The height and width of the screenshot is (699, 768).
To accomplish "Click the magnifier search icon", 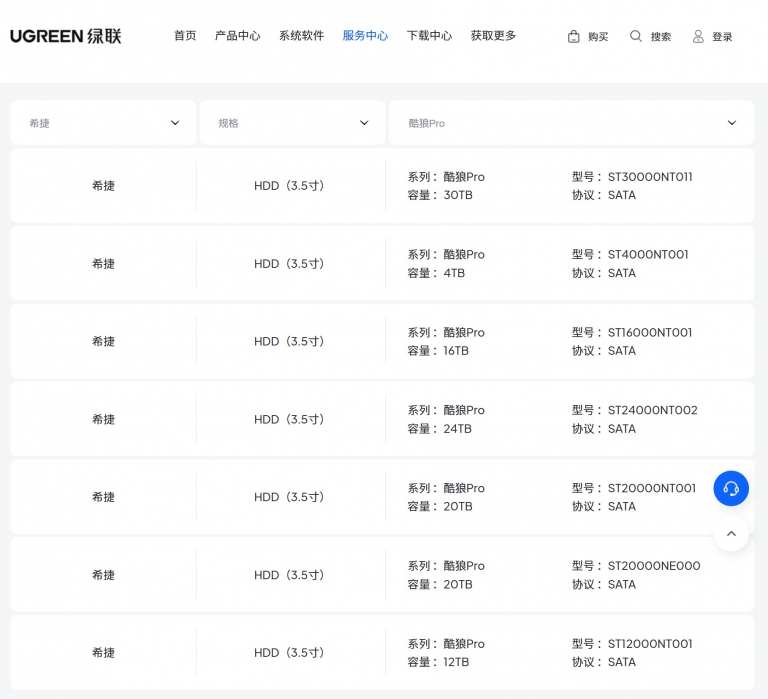I will click(x=636, y=36).
